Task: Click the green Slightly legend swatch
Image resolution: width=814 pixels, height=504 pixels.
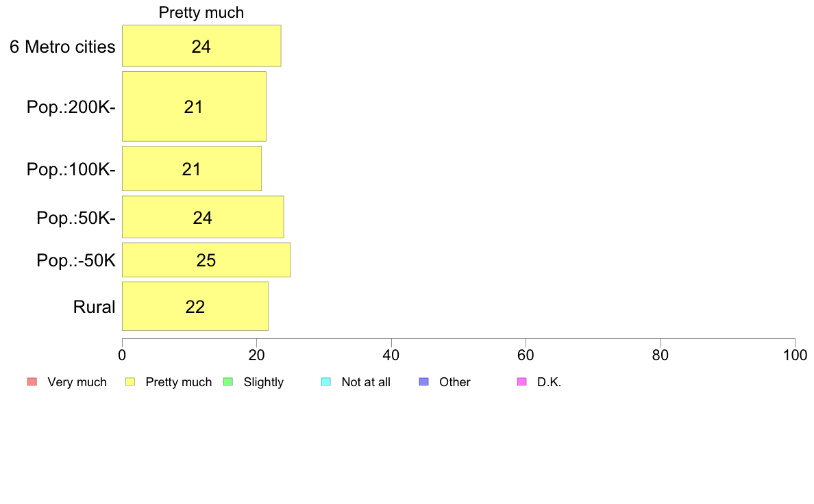Action: pyautogui.click(x=228, y=382)
